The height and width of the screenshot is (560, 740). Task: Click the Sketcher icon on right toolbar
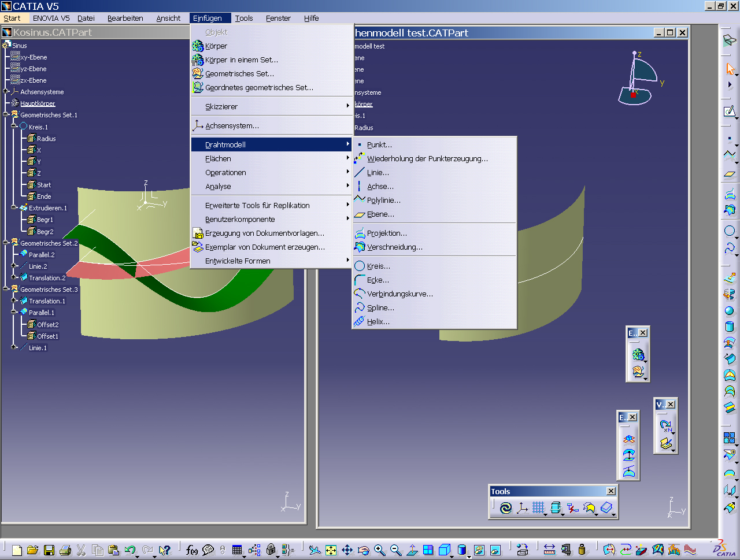point(730,111)
